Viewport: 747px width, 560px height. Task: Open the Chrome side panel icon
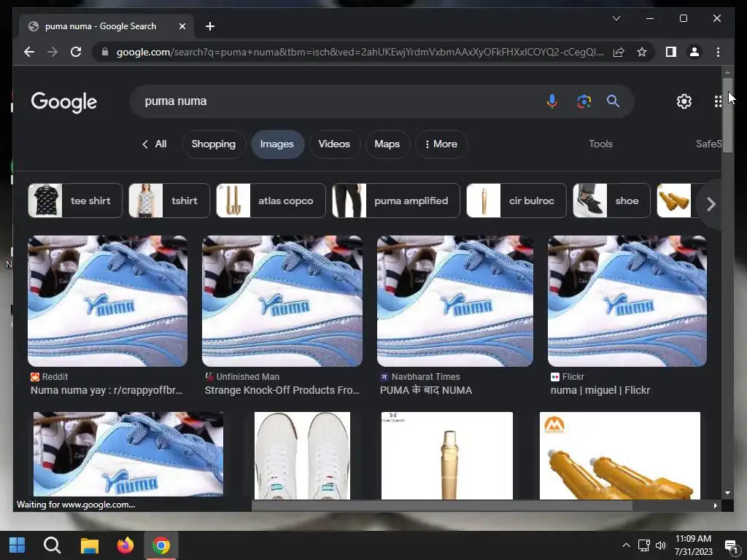click(x=671, y=52)
